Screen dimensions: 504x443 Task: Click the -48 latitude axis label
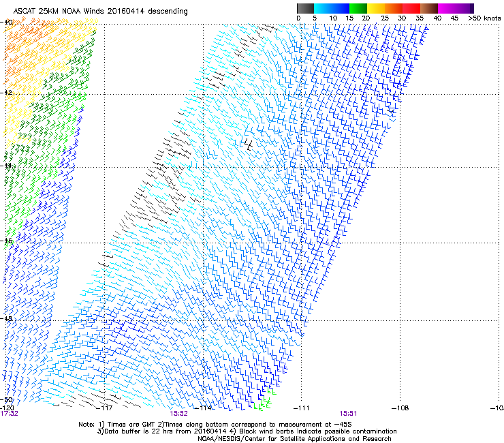[6, 318]
